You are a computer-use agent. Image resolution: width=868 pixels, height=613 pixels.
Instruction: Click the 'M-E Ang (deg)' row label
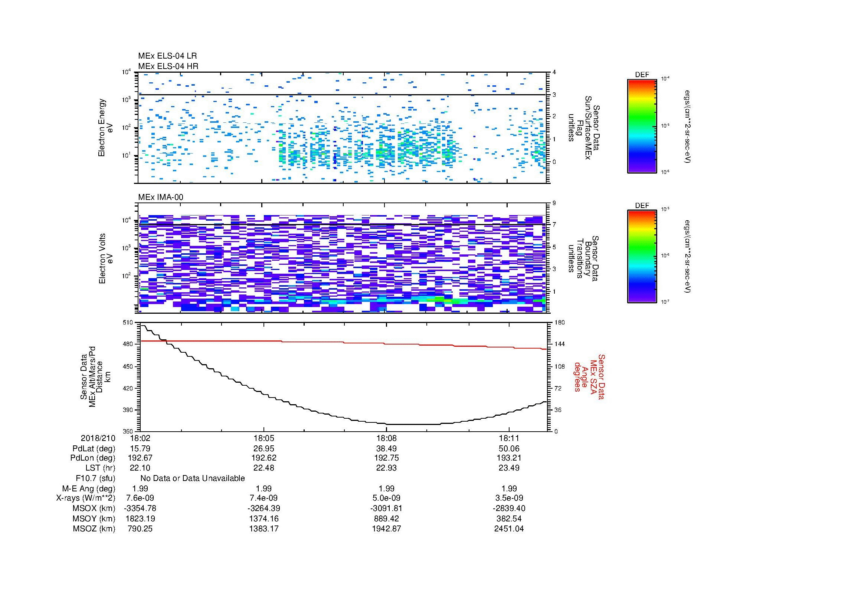[x=89, y=488]
